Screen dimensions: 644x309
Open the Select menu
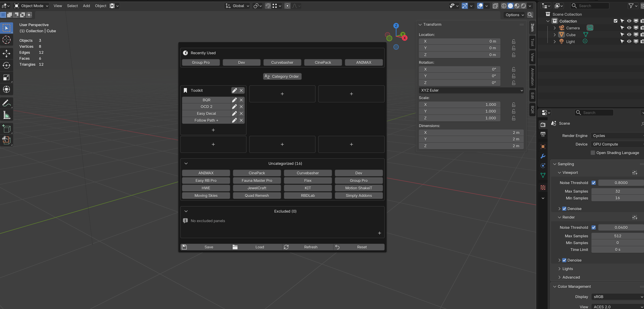pos(72,6)
